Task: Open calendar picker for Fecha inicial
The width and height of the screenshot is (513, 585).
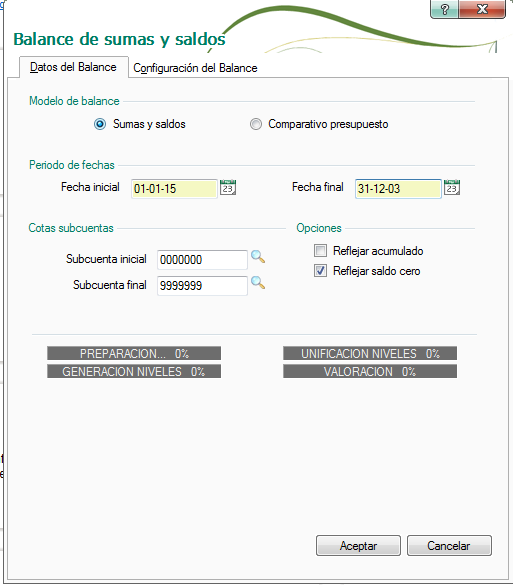Action: [228, 187]
